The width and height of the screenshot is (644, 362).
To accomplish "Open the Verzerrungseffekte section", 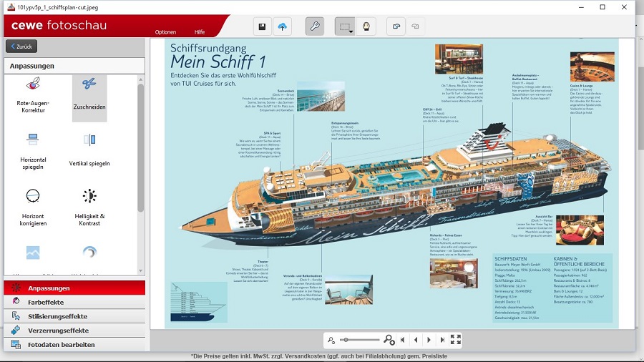I will pyautogui.click(x=74, y=331).
